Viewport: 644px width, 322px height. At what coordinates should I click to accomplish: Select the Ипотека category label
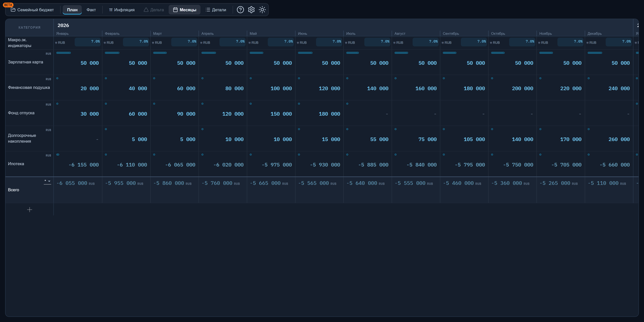pyautogui.click(x=16, y=164)
